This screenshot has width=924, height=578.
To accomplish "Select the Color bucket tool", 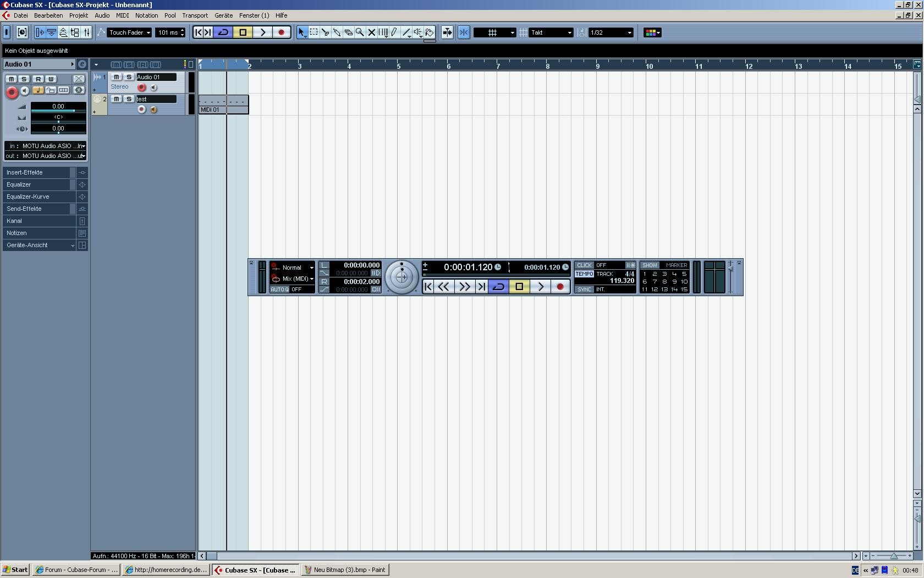I will [x=430, y=32].
